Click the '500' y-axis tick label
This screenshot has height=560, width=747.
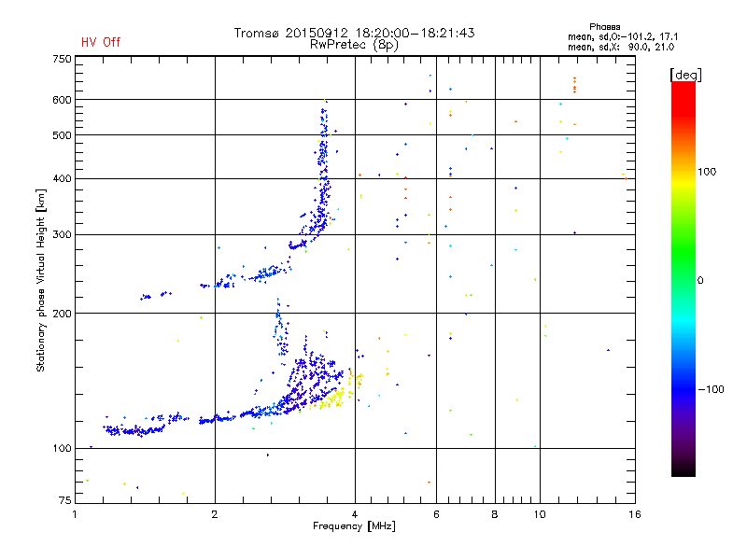[x=62, y=135]
